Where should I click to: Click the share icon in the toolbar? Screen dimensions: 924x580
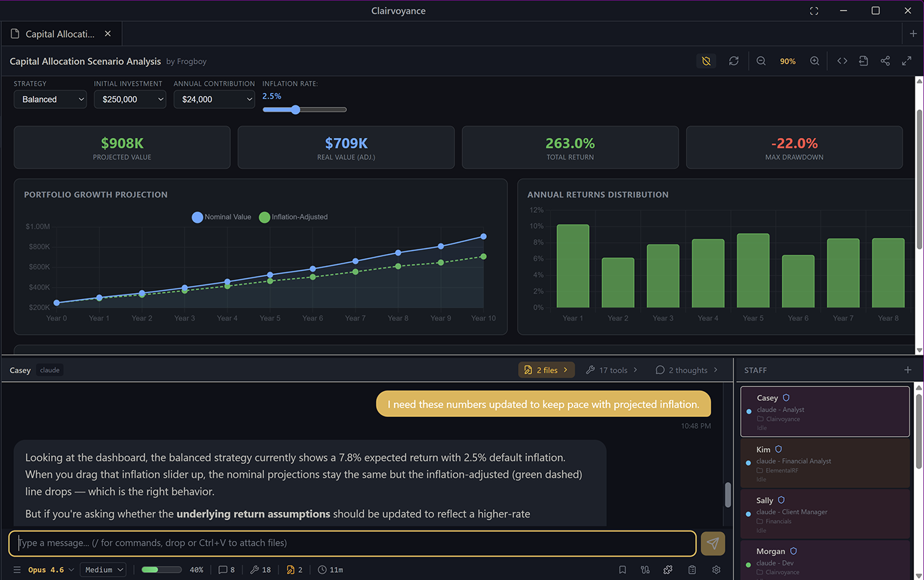click(x=885, y=61)
